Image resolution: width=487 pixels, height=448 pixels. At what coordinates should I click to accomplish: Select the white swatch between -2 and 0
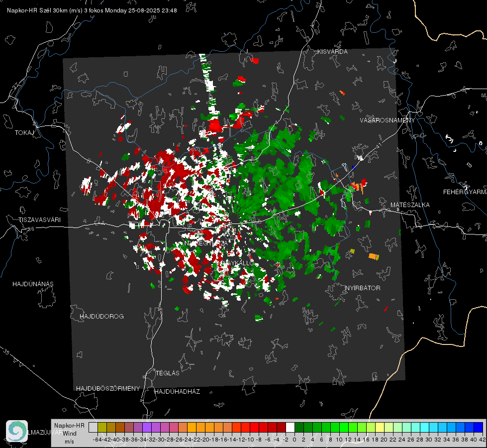coord(290,427)
